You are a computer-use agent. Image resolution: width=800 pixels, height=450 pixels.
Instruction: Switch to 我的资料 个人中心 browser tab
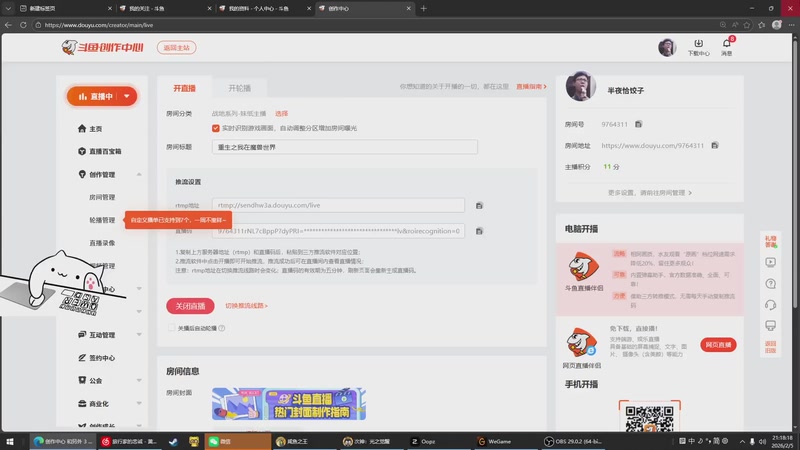point(265,9)
